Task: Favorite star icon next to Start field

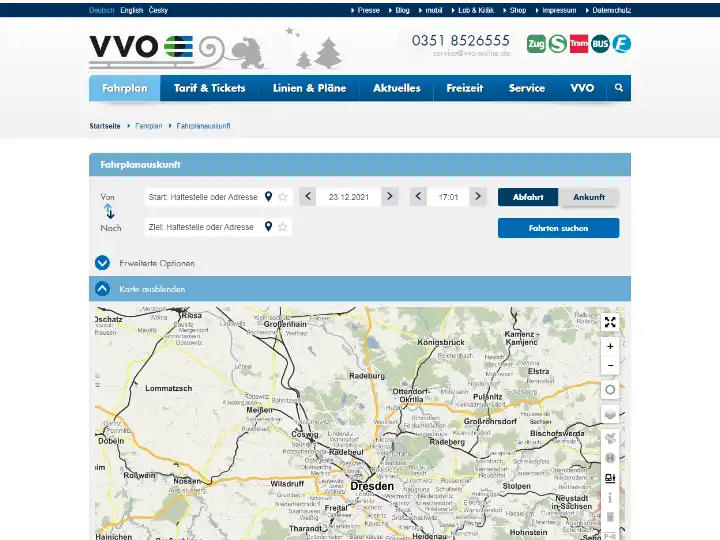Action: coord(283,197)
